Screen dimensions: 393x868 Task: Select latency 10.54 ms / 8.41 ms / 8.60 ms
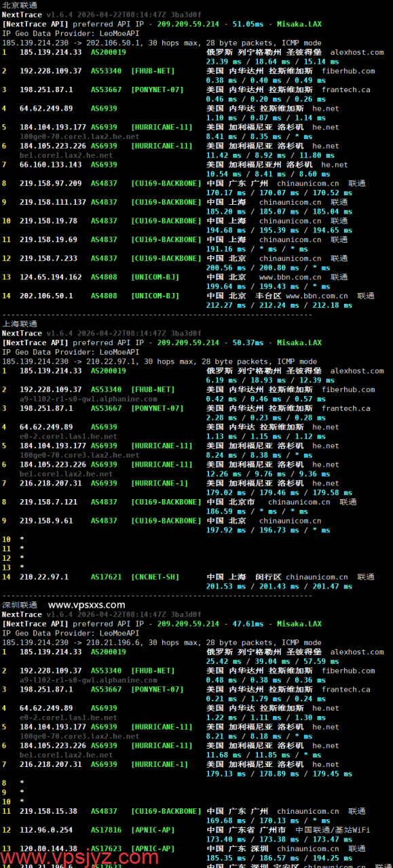[x=268, y=174]
